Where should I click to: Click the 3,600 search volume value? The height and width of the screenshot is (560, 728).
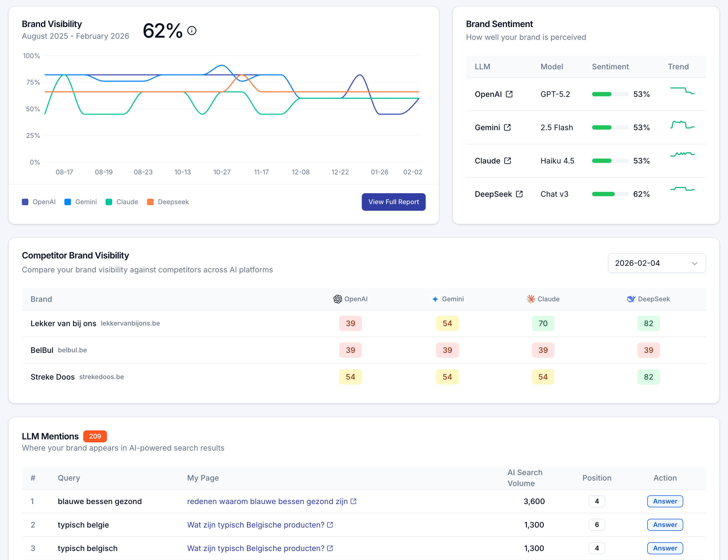(534, 501)
